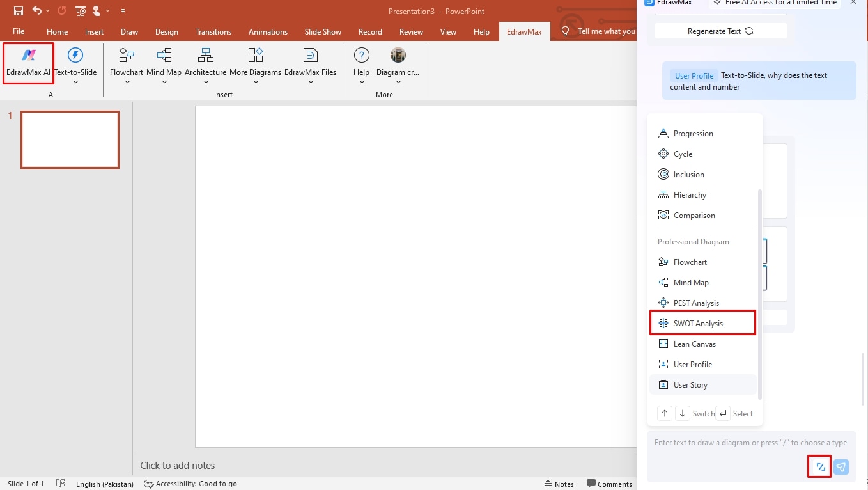Choose Progression from the type list
The image size is (868, 490).
click(x=703, y=134)
